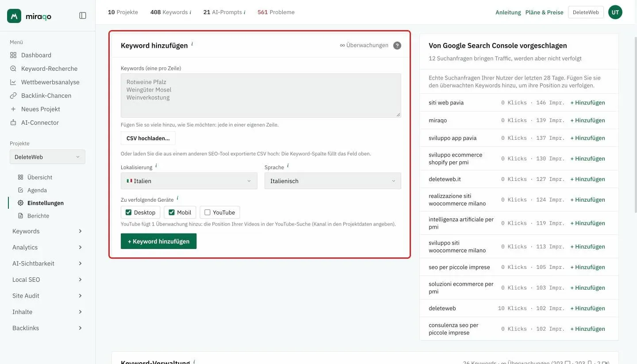Add keyword realizzazione siti woocommerce milano
Screen dimensions: 637x364
[587, 200]
